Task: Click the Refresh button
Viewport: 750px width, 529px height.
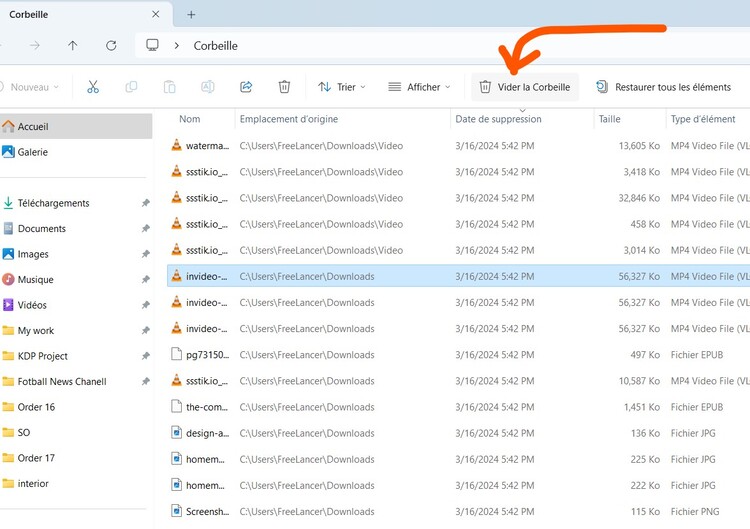Action: tap(111, 45)
